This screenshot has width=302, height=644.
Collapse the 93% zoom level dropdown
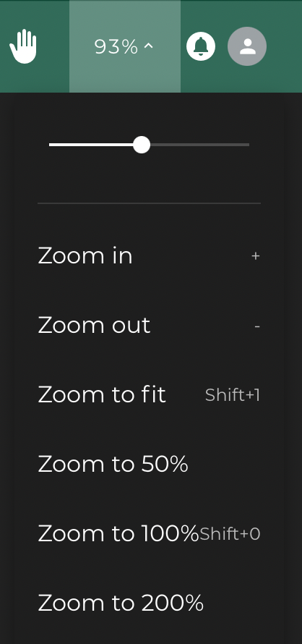[x=125, y=46]
